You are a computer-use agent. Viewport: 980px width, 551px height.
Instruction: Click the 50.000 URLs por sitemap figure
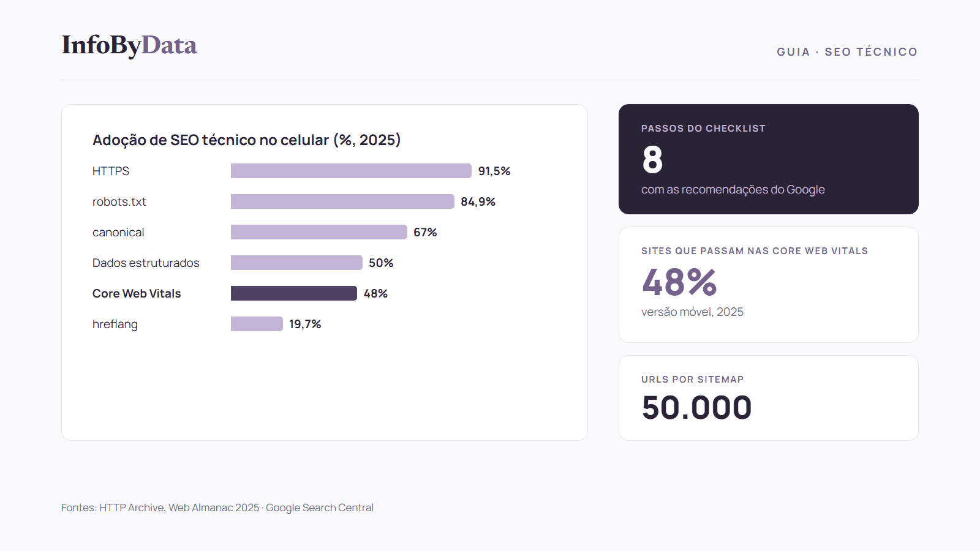[696, 408]
